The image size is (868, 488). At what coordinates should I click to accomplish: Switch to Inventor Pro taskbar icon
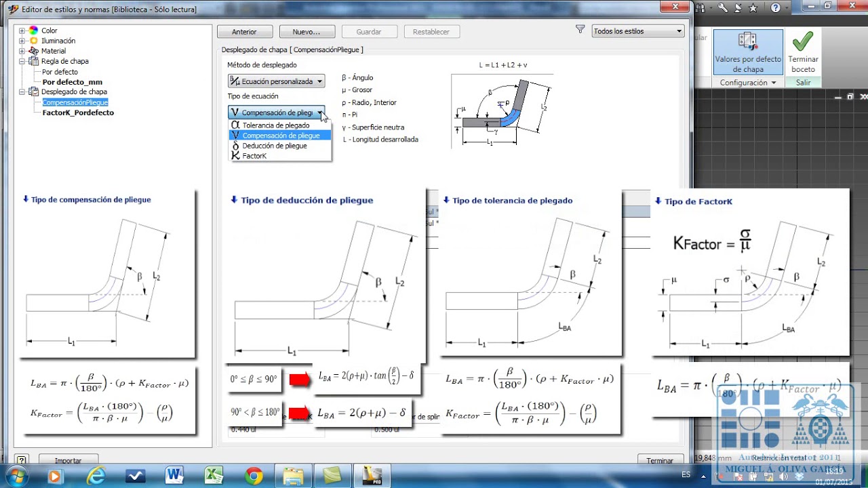[372, 476]
